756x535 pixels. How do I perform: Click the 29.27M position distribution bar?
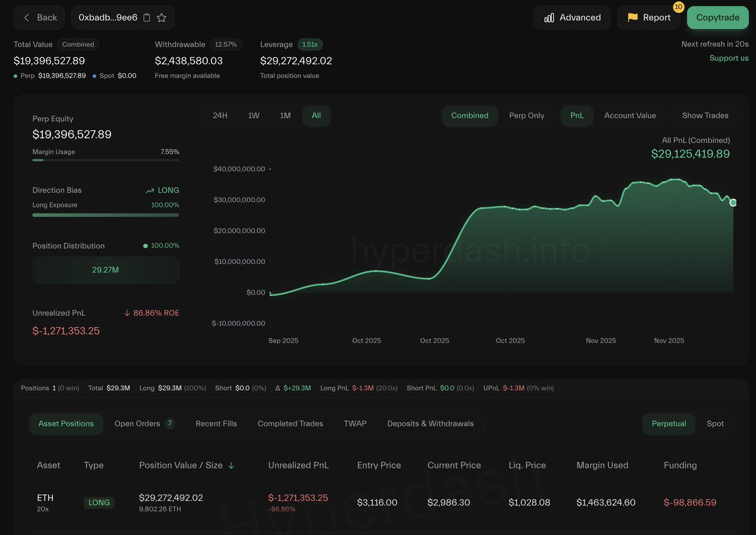click(x=106, y=270)
